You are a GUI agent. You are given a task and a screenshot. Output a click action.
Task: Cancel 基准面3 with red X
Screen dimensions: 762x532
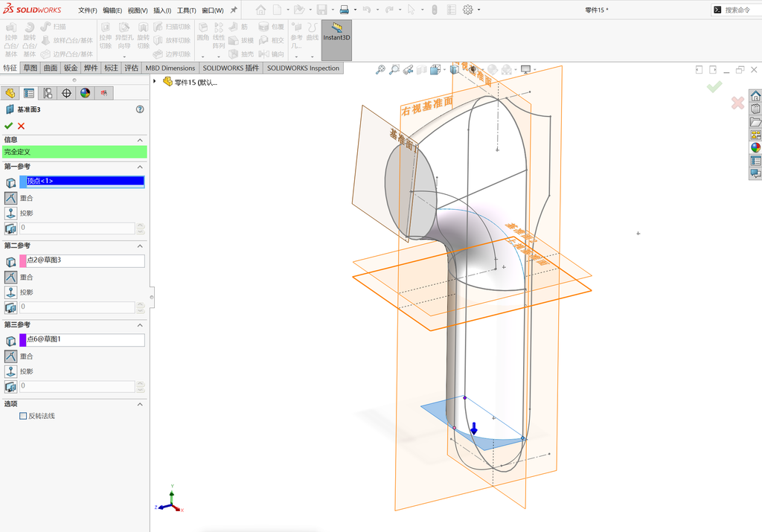pyautogui.click(x=21, y=126)
